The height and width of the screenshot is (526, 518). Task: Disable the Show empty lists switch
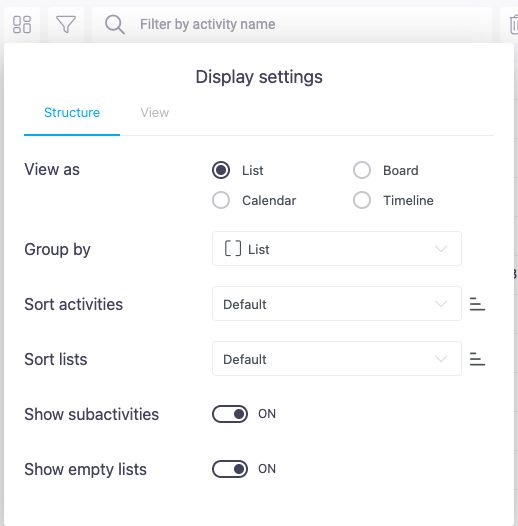tap(230, 469)
